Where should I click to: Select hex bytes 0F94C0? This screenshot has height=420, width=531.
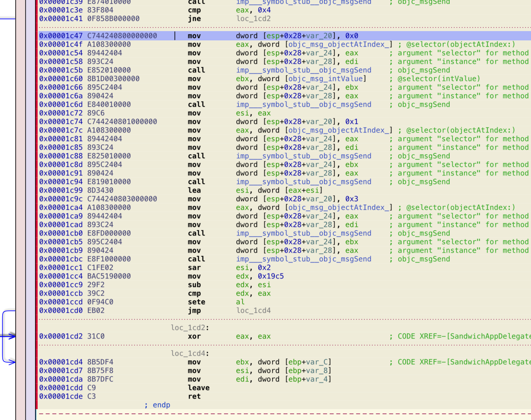pos(100,302)
